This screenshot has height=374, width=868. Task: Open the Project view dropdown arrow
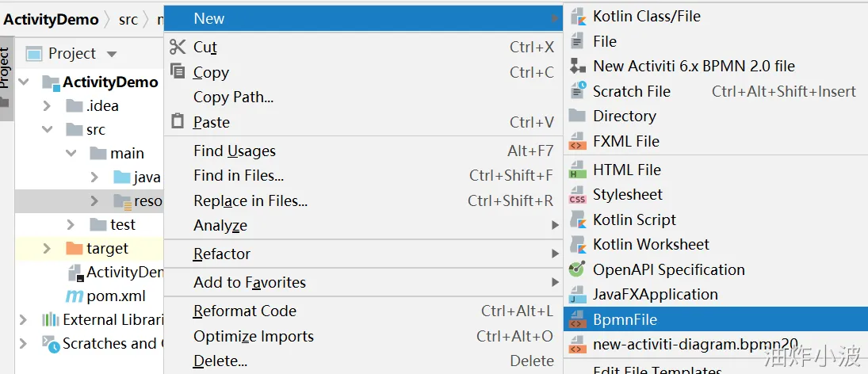(112, 54)
